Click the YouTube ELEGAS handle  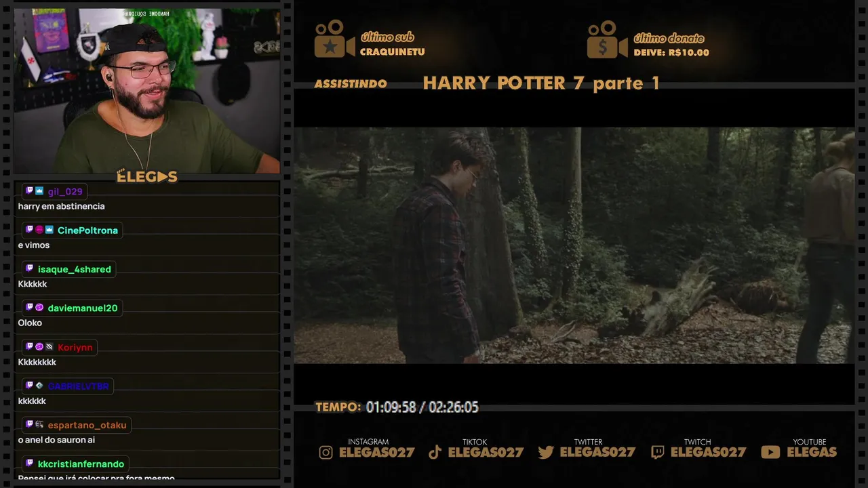point(812,453)
